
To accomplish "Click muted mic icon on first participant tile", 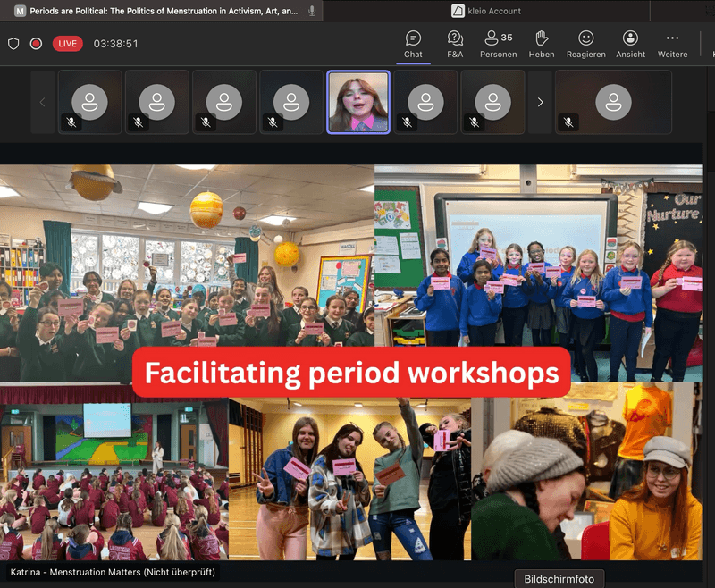I will tap(71, 122).
